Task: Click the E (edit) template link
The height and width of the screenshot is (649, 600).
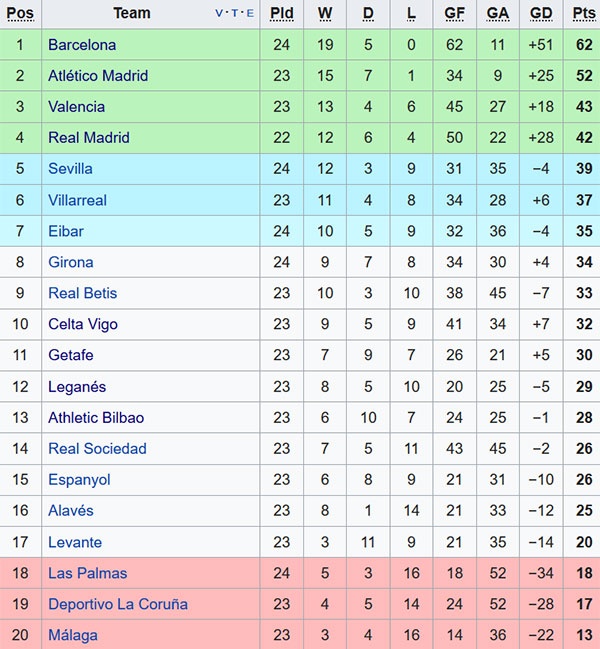Action: (250, 14)
